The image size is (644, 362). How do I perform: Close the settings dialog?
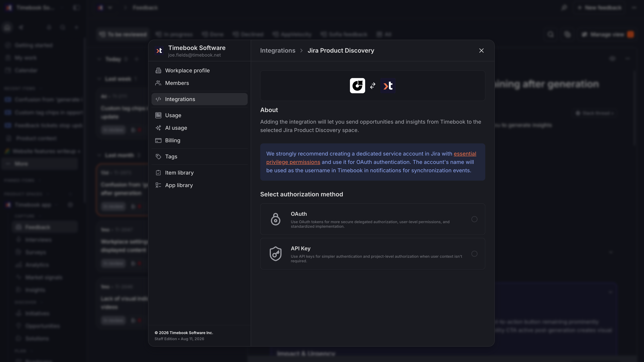pos(481,51)
